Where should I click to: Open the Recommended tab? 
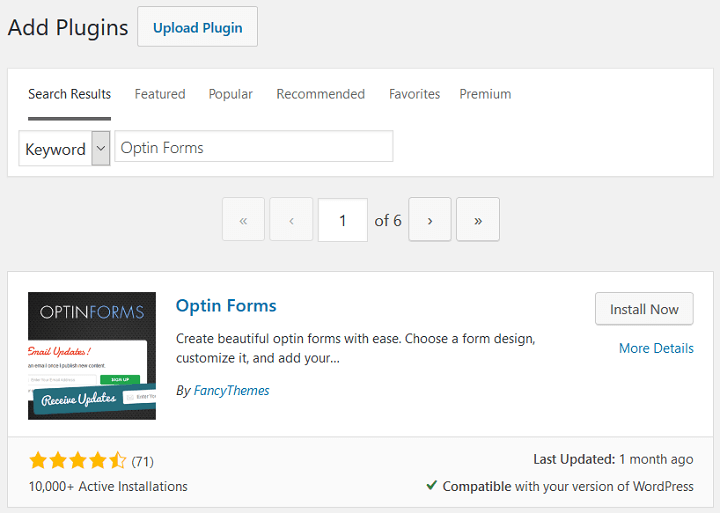pos(321,94)
